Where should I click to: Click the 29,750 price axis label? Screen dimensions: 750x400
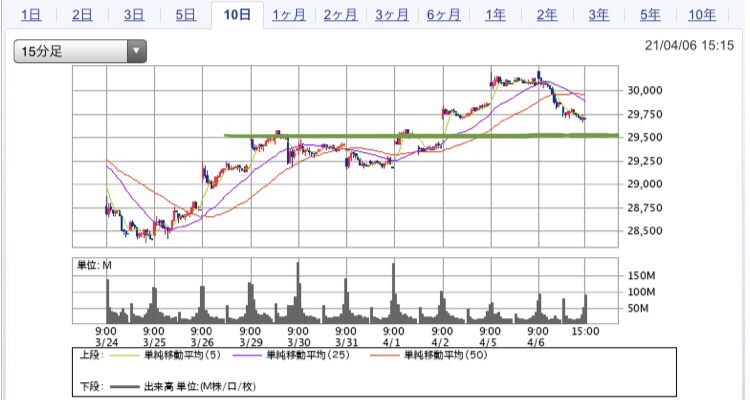645,114
